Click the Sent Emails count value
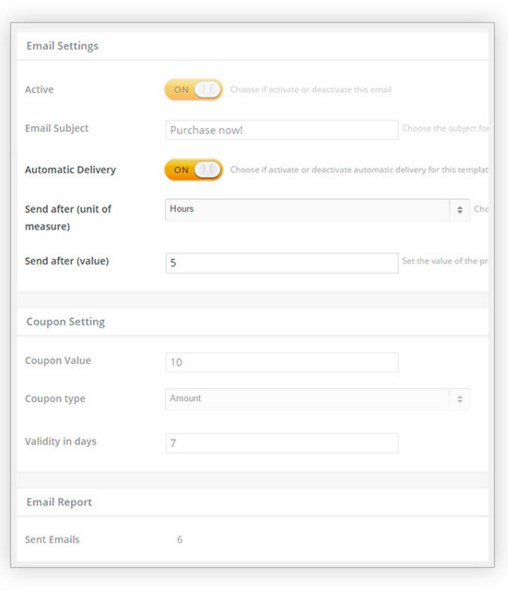Image resolution: width=508 pixels, height=591 pixels. [180, 539]
